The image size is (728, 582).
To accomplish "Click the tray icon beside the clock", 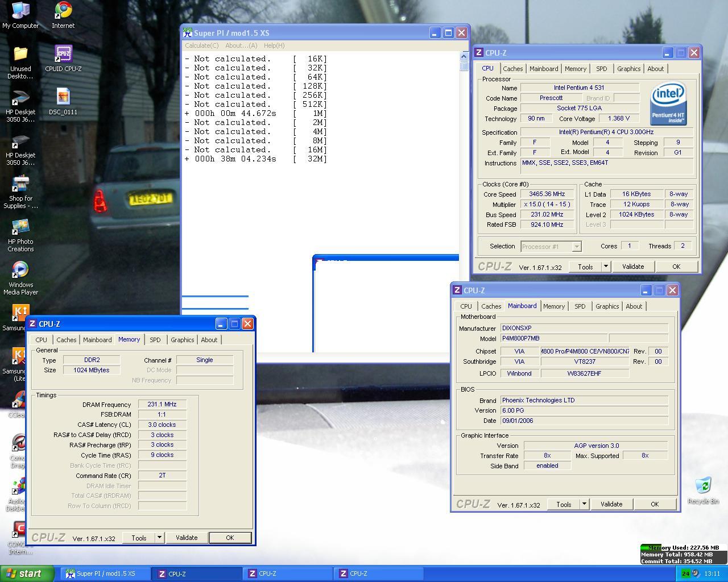I will click(x=696, y=573).
